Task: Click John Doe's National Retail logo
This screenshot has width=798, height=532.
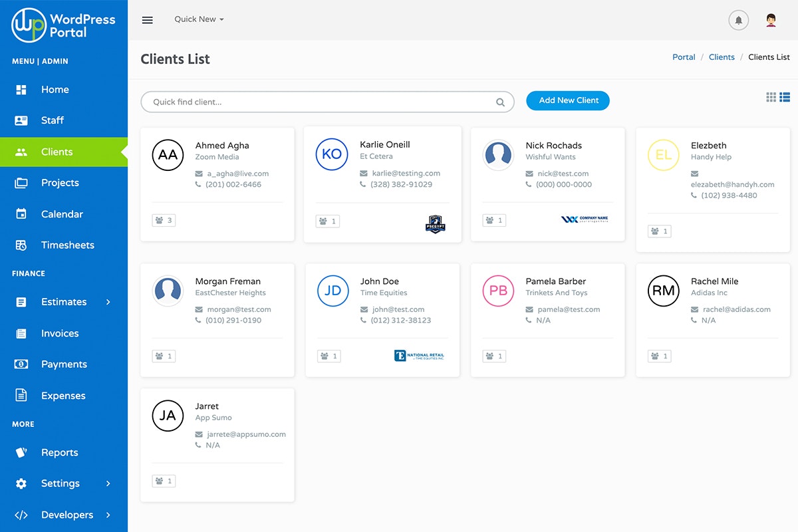Action: click(419, 356)
